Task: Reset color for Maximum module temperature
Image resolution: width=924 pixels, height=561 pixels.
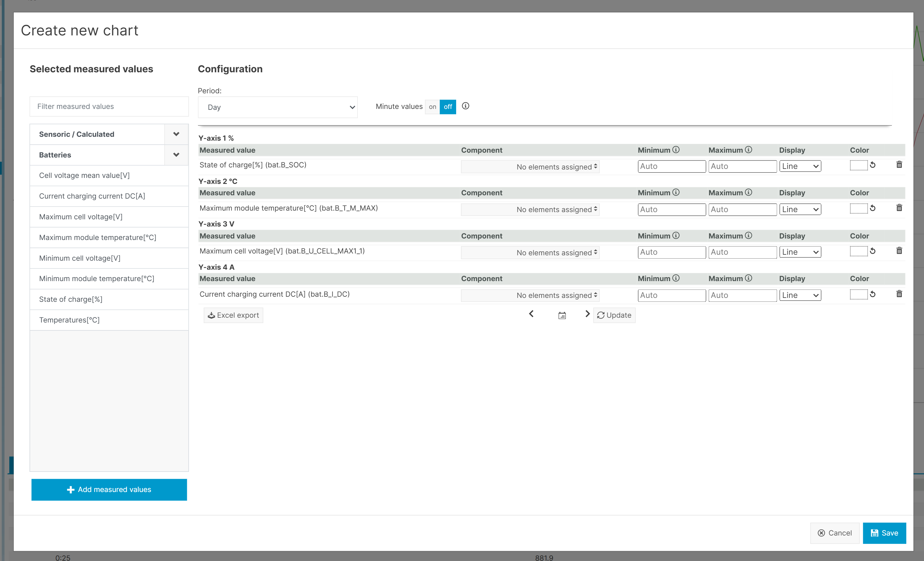Action: click(x=873, y=208)
